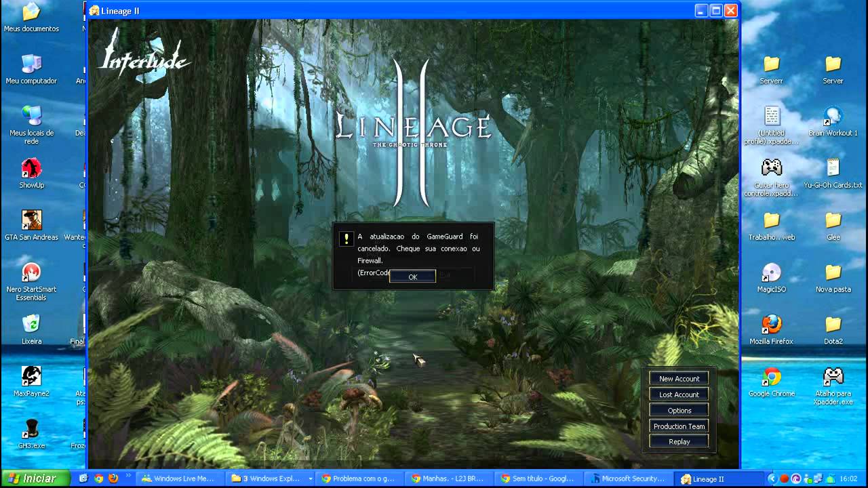Launch ShowUp desktop shortcut
The width and height of the screenshot is (868, 488).
(x=31, y=174)
